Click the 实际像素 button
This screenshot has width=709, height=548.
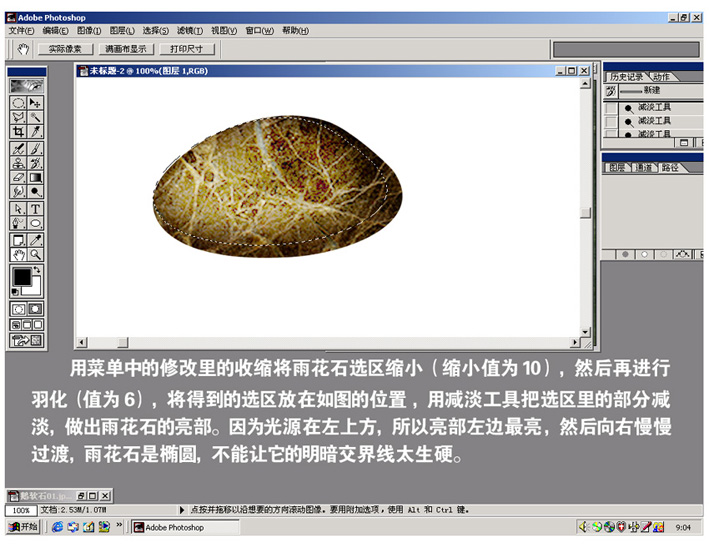pyautogui.click(x=65, y=49)
